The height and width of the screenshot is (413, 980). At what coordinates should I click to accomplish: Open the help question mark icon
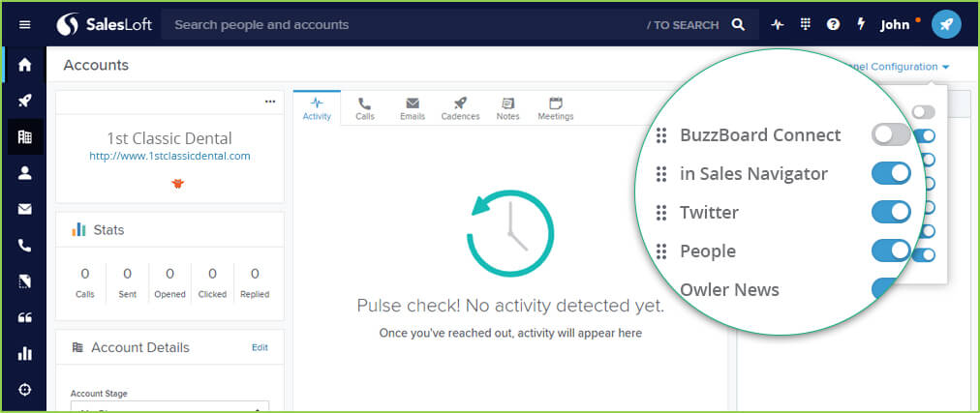pyautogui.click(x=833, y=24)
